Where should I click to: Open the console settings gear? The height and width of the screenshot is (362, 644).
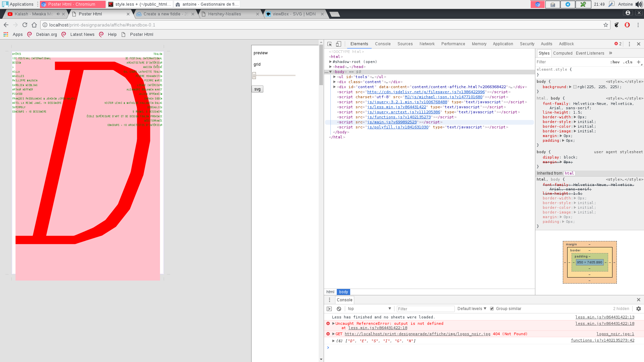pyautogui.click(x=638, y=309)
